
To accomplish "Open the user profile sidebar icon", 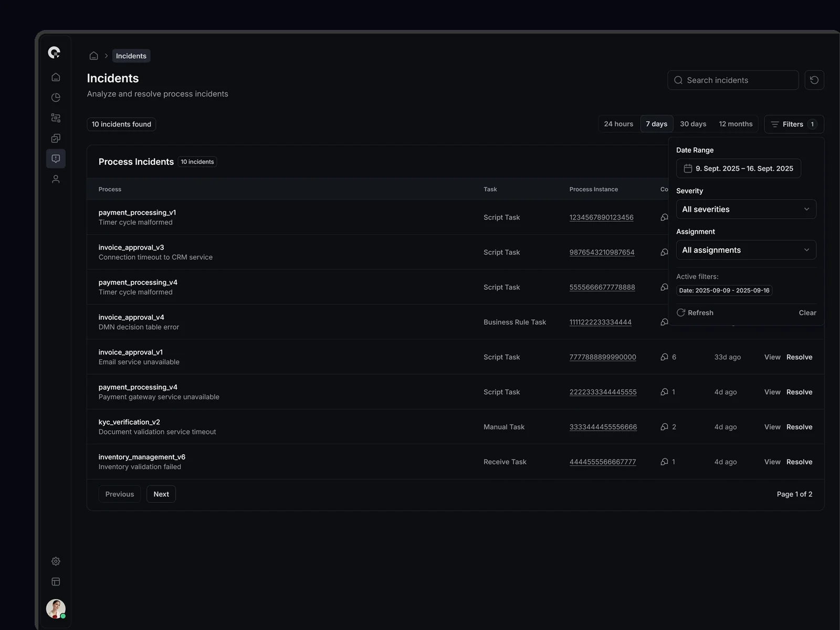I will tap(56, 179).
